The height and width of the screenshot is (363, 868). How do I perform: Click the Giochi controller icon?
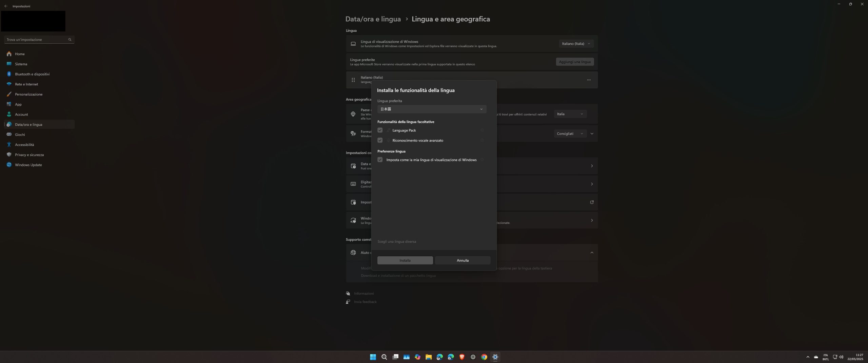click(x=9, y=134)
